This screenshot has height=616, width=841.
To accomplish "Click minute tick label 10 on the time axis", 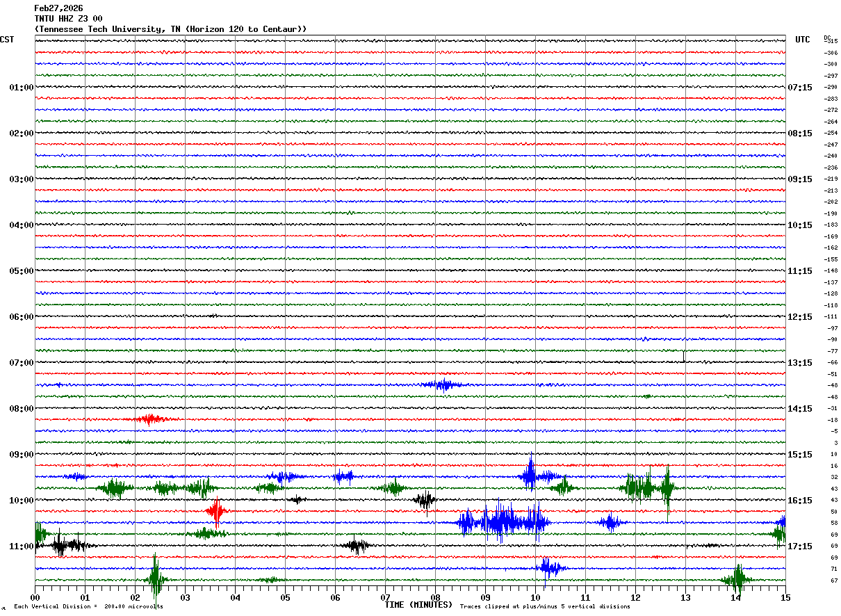I will tap(535, 597).
